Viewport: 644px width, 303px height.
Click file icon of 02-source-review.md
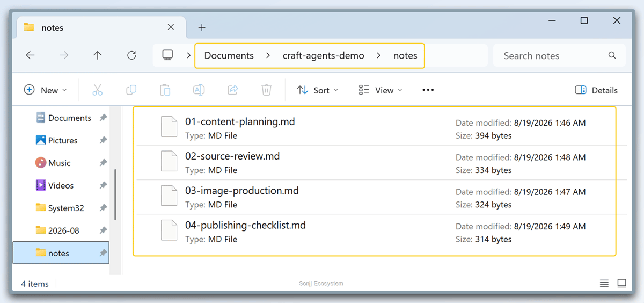coord(169,162)
